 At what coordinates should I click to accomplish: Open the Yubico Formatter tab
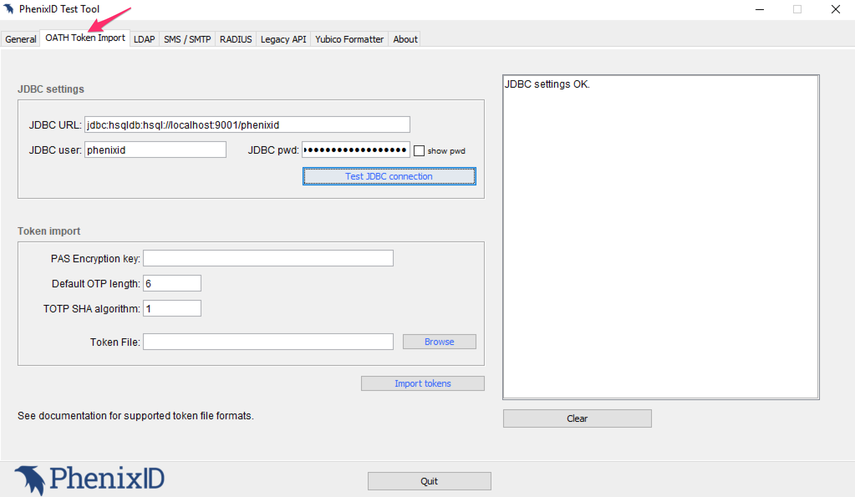point(349,39)
